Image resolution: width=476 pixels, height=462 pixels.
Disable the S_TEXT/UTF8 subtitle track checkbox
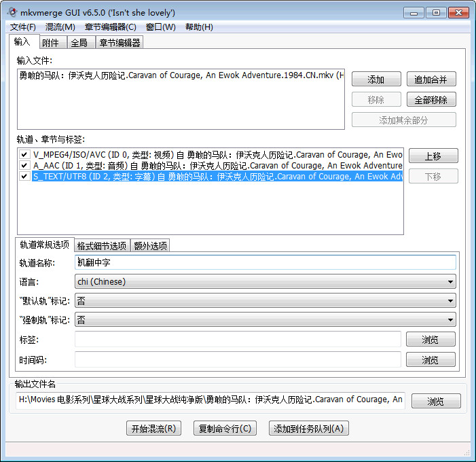point(24,177)
